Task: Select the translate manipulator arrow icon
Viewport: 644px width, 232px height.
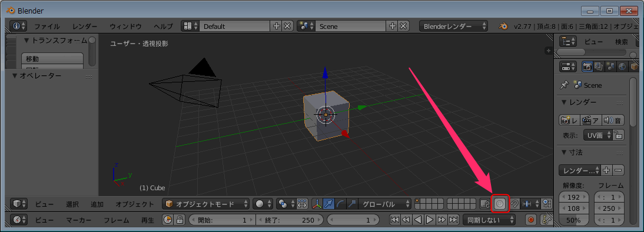Action: (x=329, y=204)
